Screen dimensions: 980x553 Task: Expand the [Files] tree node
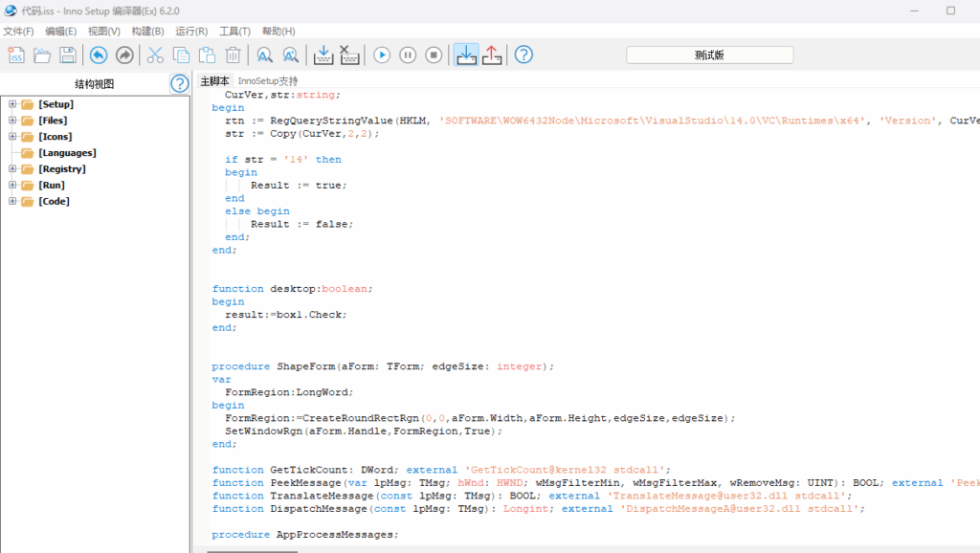coord(12,121)
